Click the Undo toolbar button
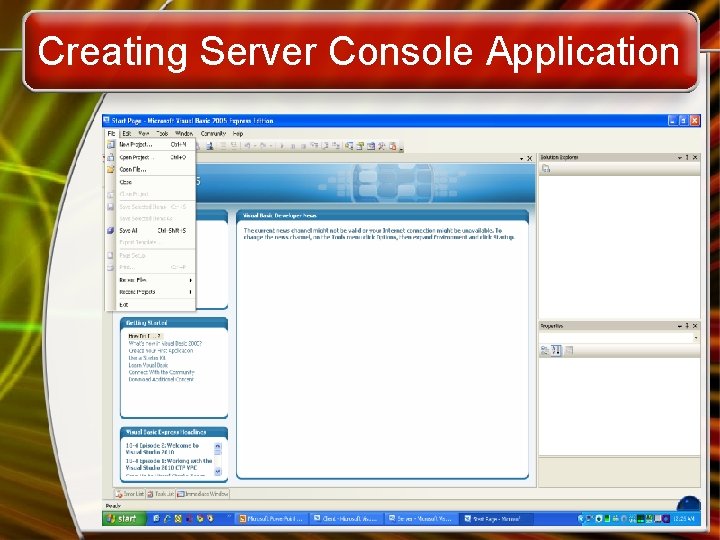This screenshot has width=720, height=540. (x=247, y=146)
